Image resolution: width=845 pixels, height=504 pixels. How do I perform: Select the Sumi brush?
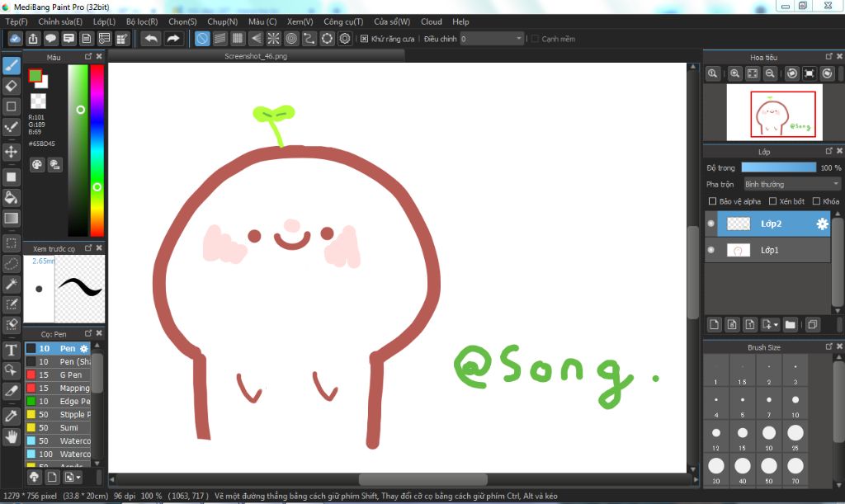coord(58,427)
